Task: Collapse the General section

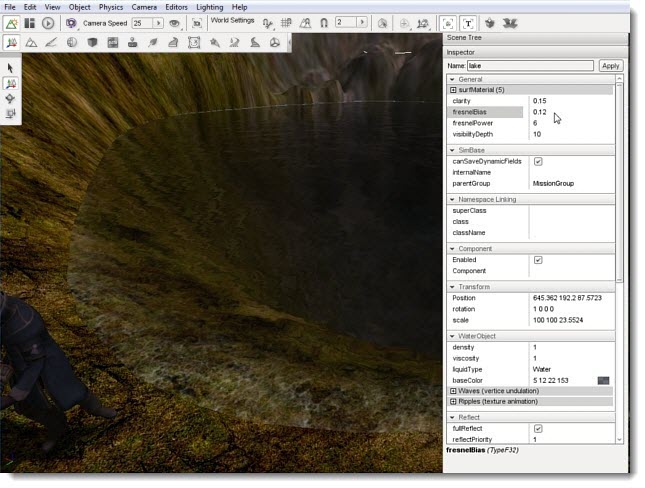Action: coord(452,79)
